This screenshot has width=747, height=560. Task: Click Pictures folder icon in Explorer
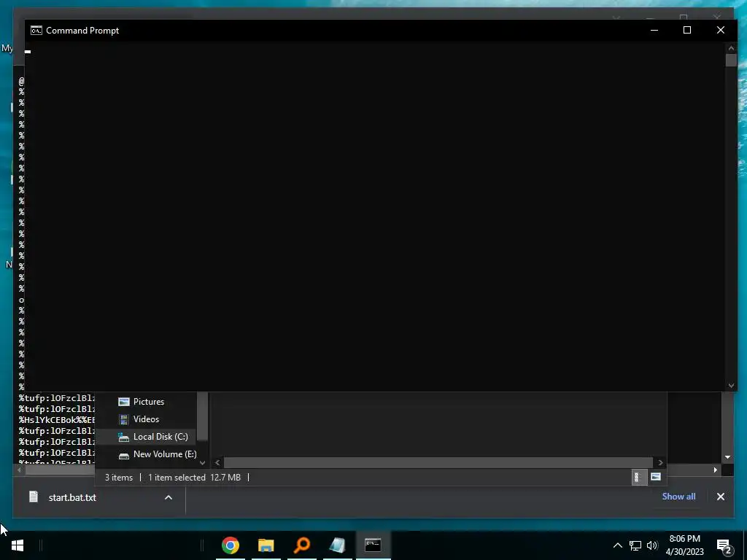pos(124,402)
